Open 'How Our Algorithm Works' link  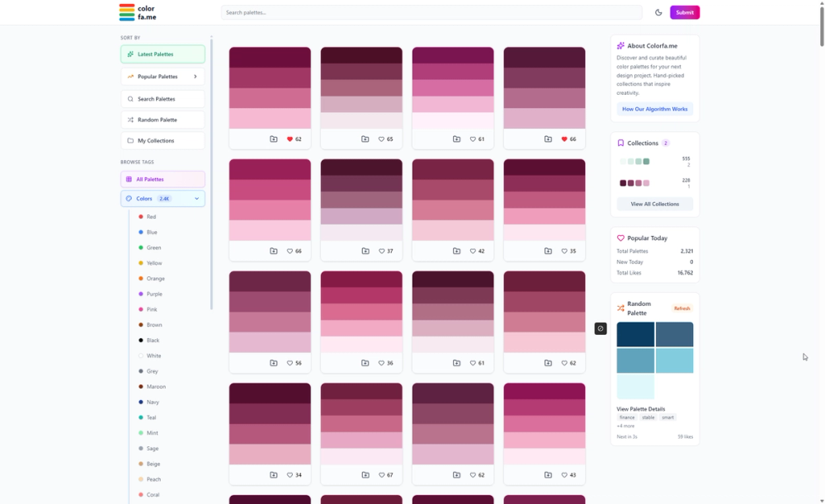tap(654, 108)
